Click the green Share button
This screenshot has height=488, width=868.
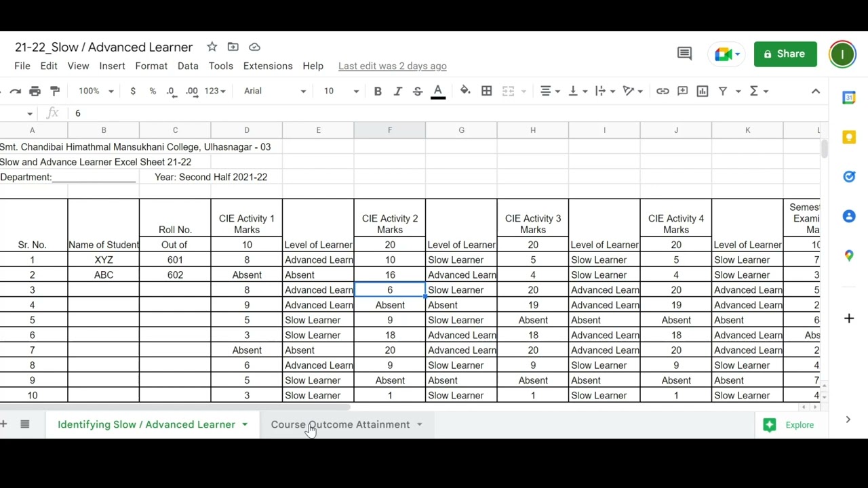(785, 54)
